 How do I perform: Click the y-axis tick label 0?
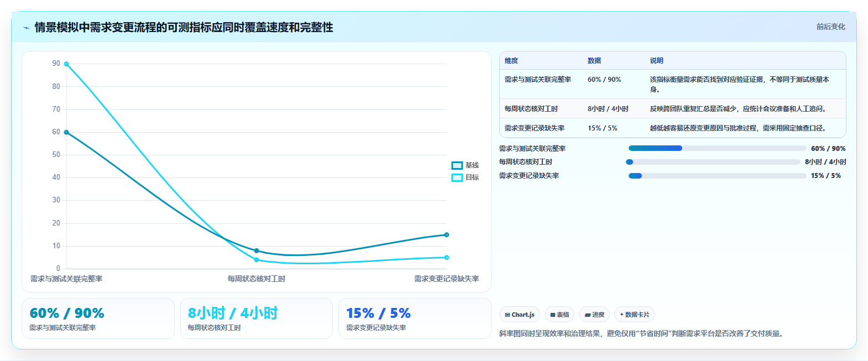(x=58, y=269)
